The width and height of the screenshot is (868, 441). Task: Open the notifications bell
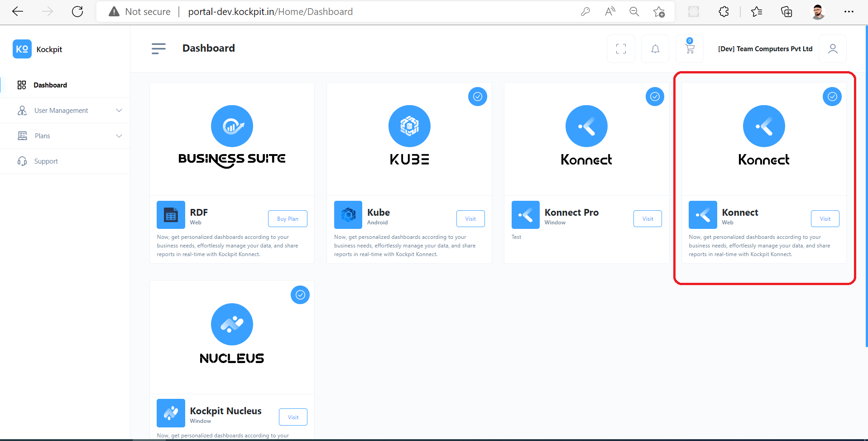click(x=655, y=48)
